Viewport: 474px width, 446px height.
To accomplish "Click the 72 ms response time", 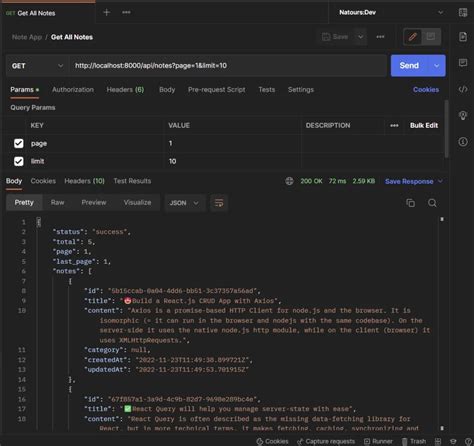I will pyautogui.click(x=337, y=181).
